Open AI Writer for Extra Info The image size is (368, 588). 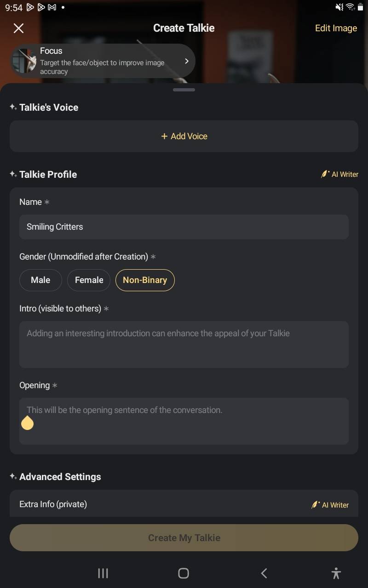(330, 505)
